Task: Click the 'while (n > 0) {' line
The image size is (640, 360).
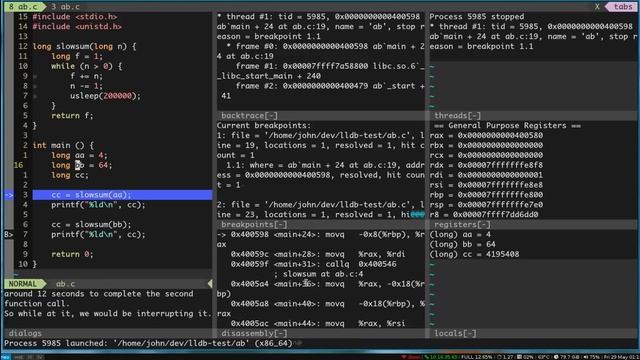Action: pos(87,66)
